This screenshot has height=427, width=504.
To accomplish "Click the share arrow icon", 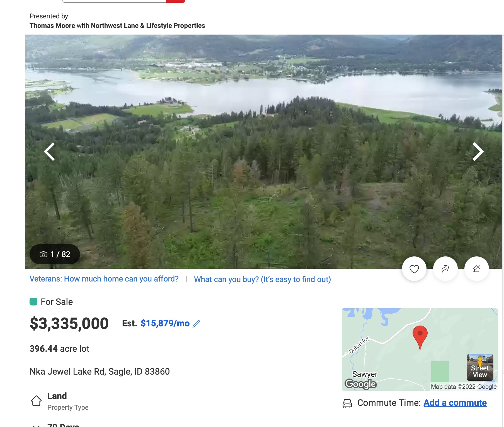I will coord(445,269).
